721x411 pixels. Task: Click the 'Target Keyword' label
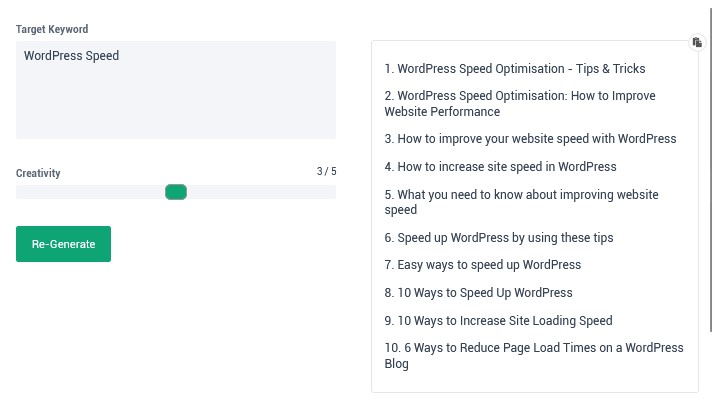(x=52, y=29)
